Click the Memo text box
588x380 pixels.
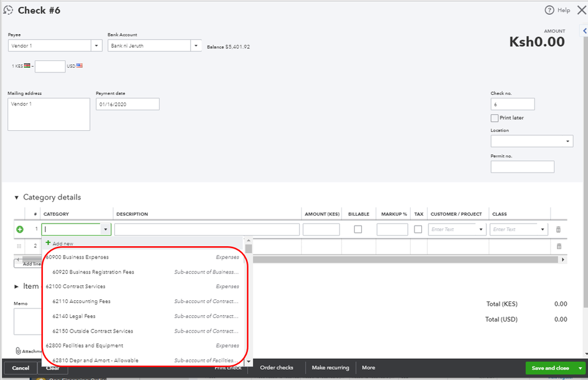28,322
